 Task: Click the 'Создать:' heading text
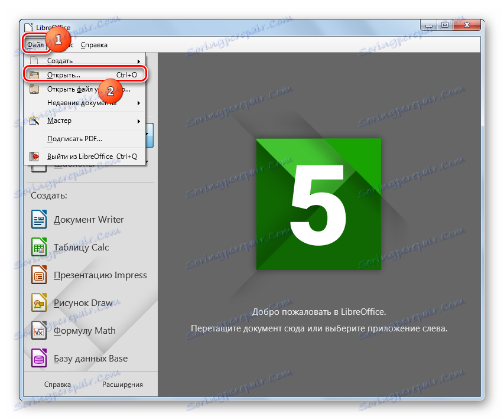tap(49, 196)
